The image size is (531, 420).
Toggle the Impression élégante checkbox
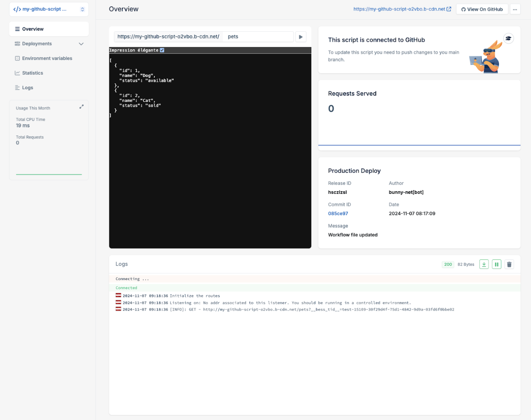pyautogui.click(x=162, y=50)
